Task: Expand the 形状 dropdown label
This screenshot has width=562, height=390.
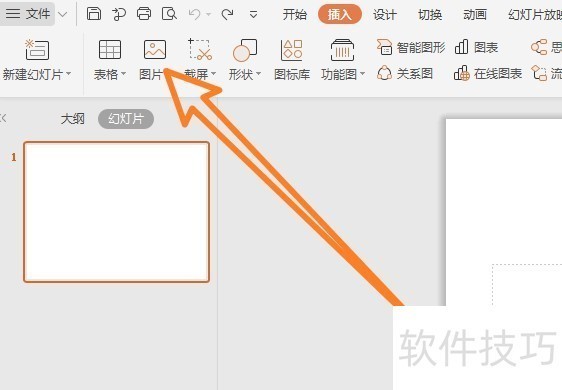Action: (245, 75)
